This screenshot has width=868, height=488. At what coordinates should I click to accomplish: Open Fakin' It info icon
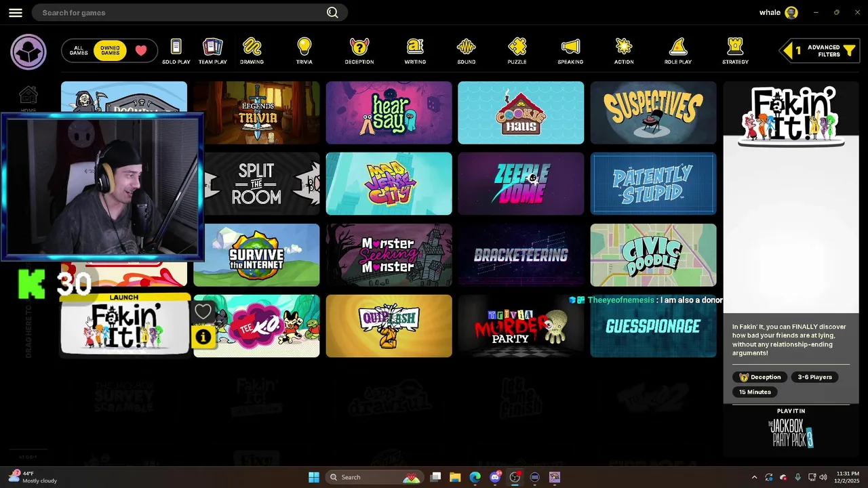click(x=203, y=337)
